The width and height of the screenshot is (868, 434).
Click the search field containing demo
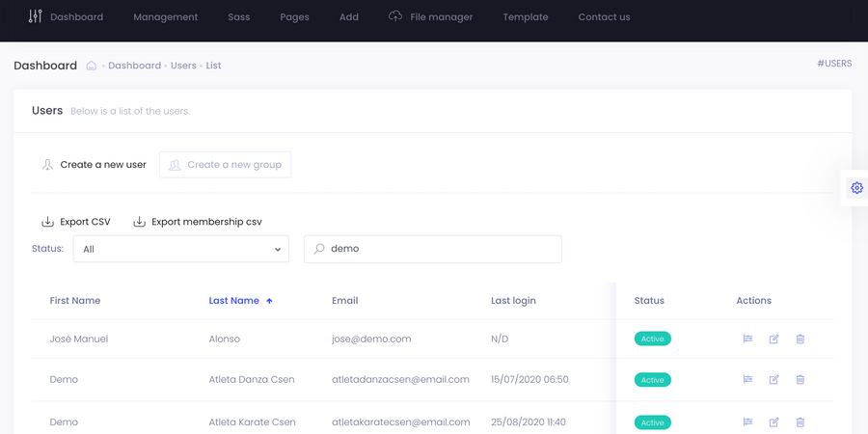coord(432,249)
